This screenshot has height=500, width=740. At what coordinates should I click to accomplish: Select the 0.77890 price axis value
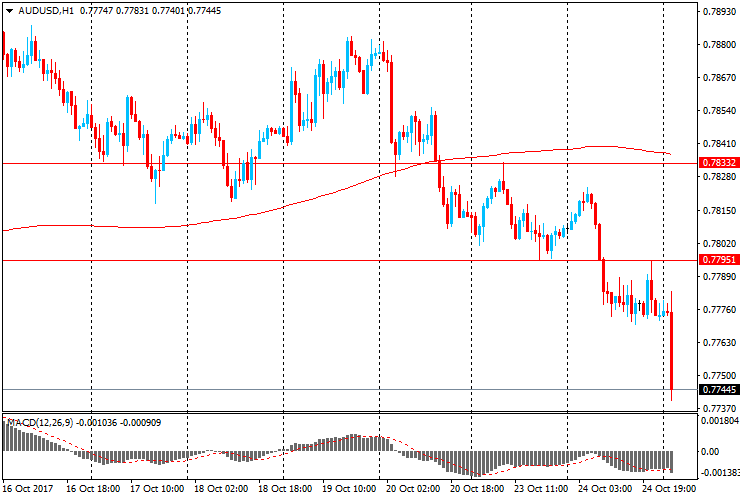coord(719,277)
